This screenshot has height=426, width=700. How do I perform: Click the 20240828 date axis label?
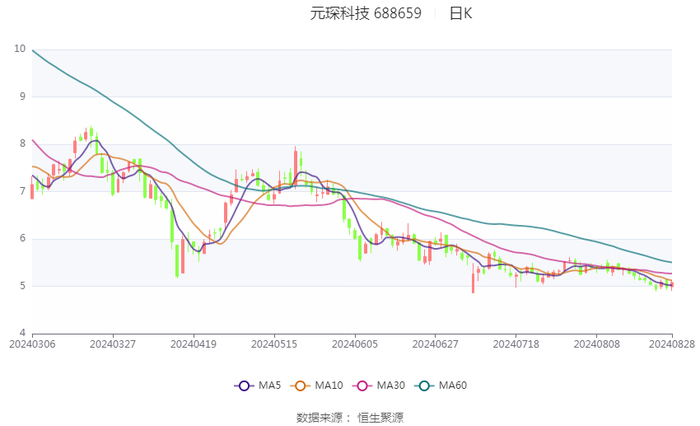pyautogui.click(x=672, y=344)
